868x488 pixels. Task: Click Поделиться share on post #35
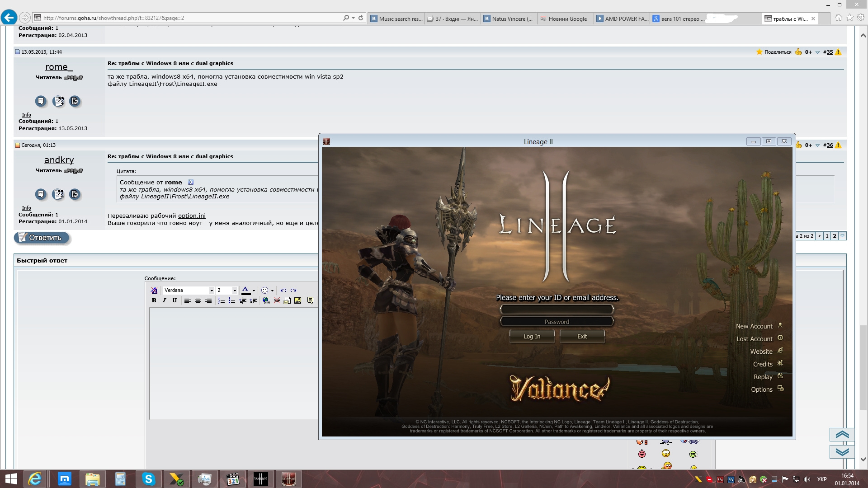point(778,52)
